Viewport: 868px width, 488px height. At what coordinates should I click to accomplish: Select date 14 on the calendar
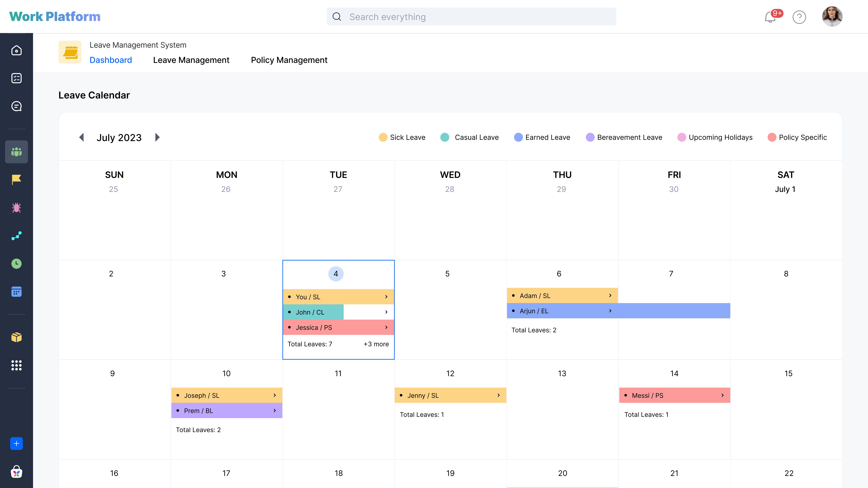click(674, 373)
